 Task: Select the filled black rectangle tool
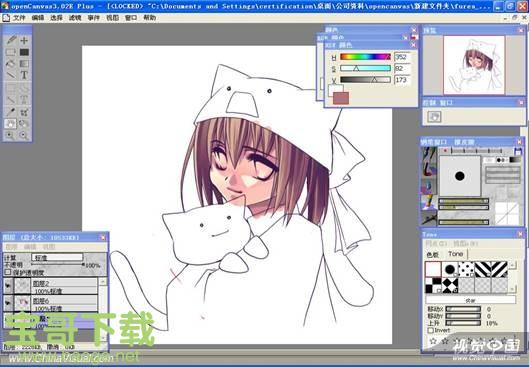pos(24,52)
